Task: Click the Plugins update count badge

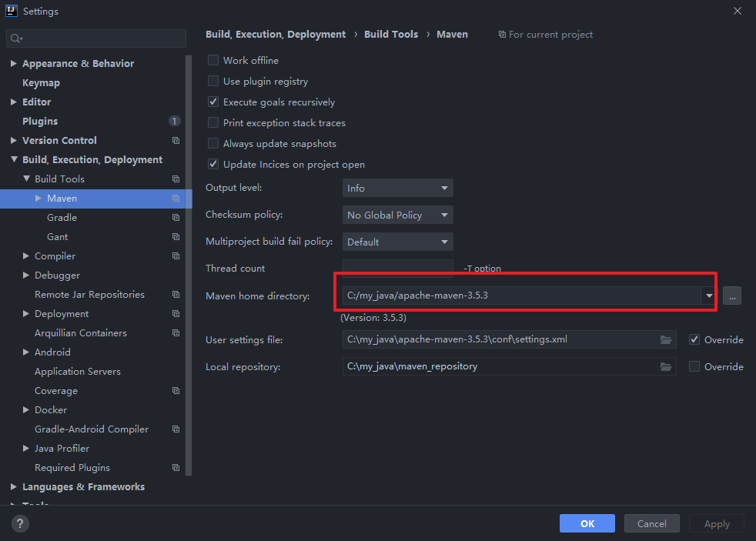Action: click(x=175, y=121)
